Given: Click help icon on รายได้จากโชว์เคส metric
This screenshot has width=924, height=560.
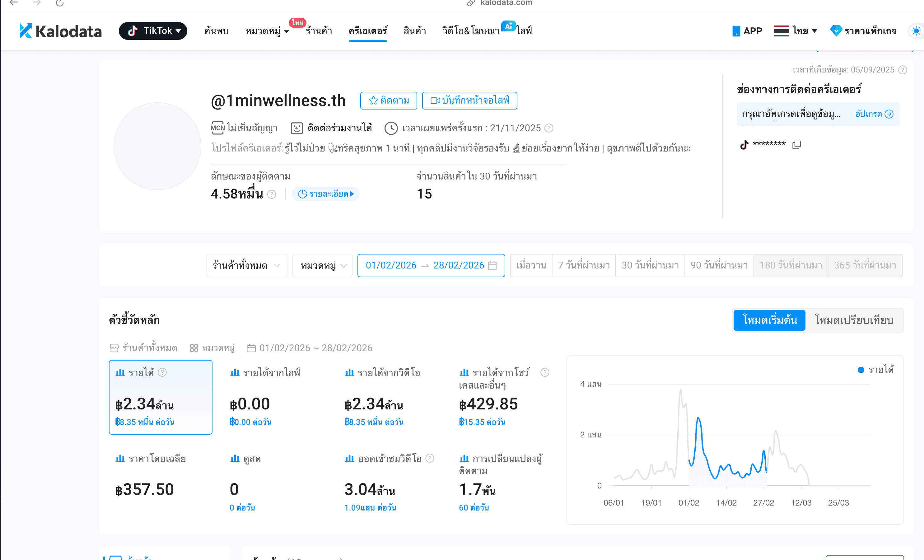Looking at the screenshot, I should [545, 372].
